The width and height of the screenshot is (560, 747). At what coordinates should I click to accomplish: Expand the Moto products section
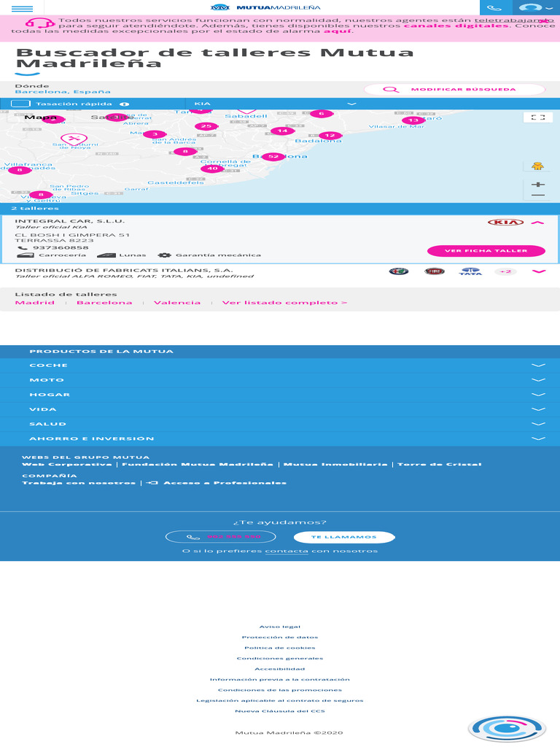pyautogui.click(x=280, y=380)
